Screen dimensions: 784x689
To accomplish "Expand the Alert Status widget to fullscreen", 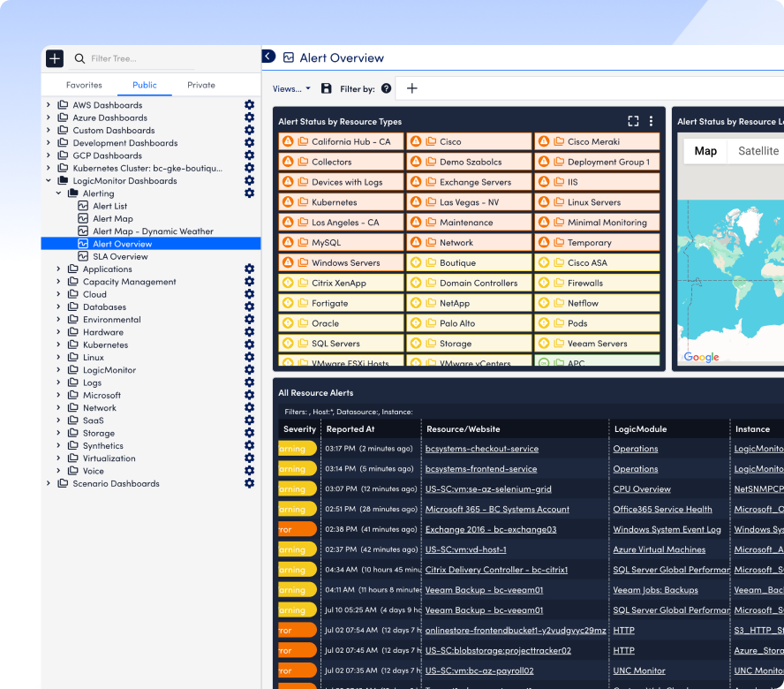I will coord(633,121).
